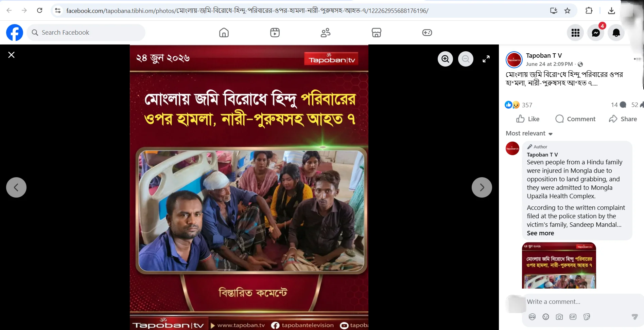Open browser downloads
The width and height of the screenshot is (644, 330).
point(611,11)
